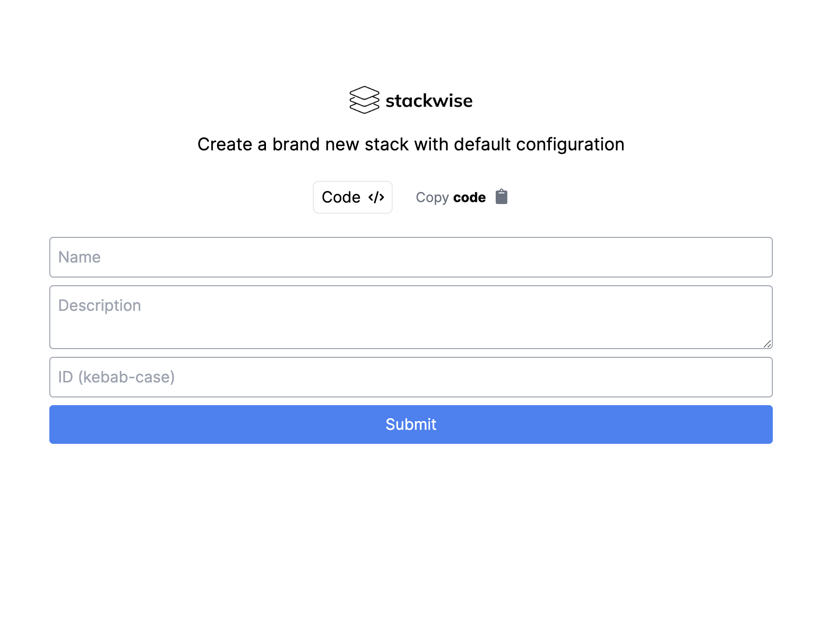Click the Description textarea resize handle
Image resolution: width=826 pixels, height=644 pixels.
(x=767, y=344)
